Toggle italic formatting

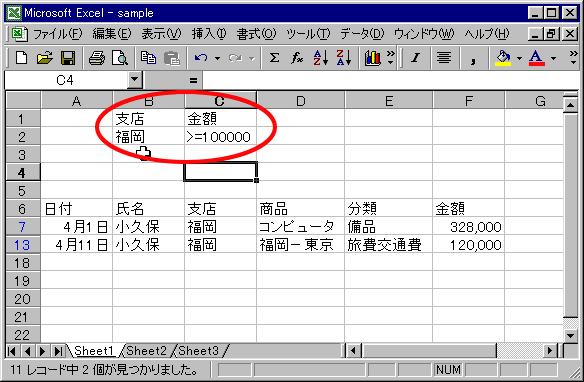click(x=416, y=58)
